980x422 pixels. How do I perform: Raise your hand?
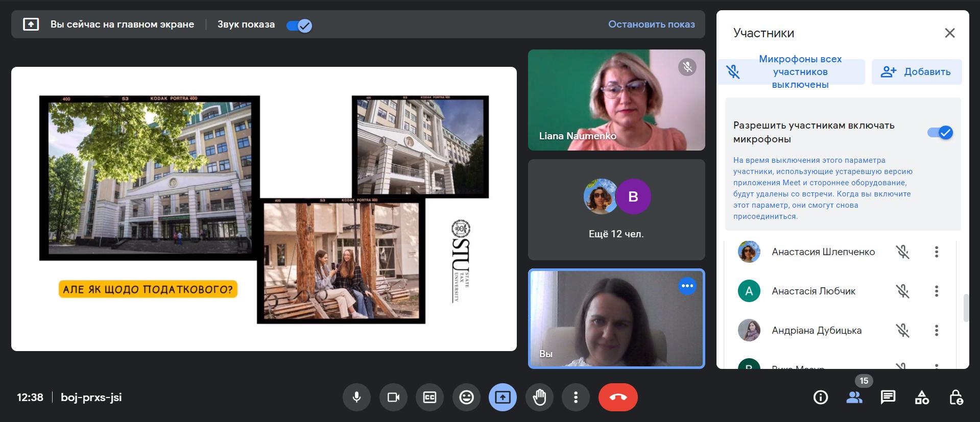pos(539,397)
